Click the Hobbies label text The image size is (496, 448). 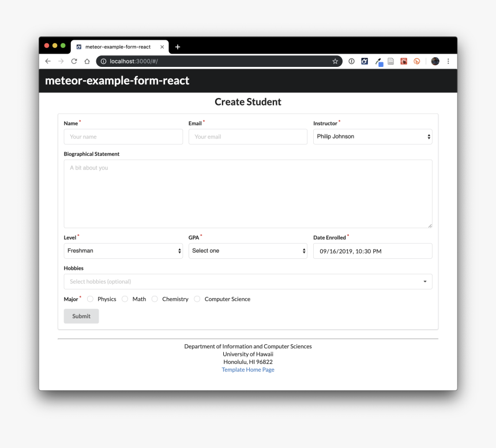pos(74,269)
